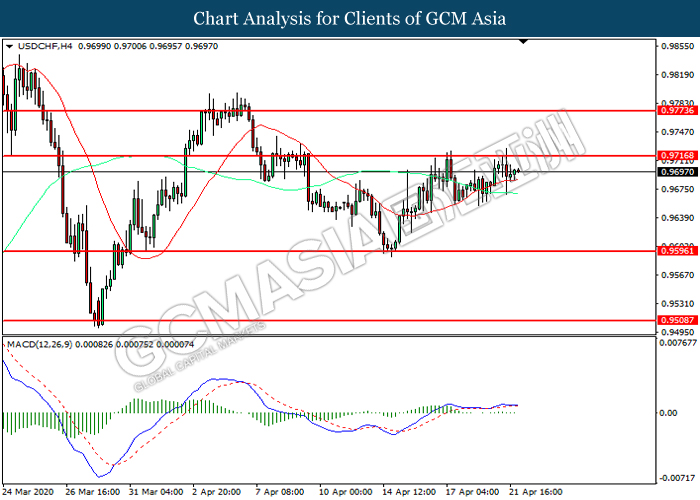Click the Chart Analysis for Clients header title
The height and width of the screenshot is (500, 700).
[350, 19]
